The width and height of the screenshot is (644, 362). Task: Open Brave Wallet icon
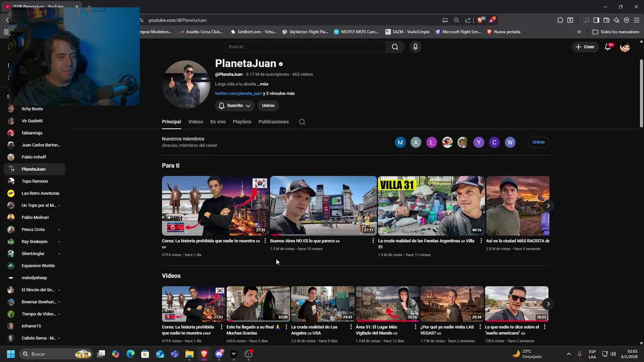pos(606,20)
